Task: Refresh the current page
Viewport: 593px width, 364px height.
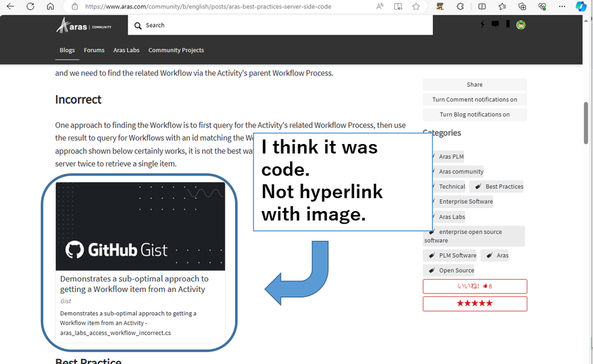Action: tap(31, 7)
